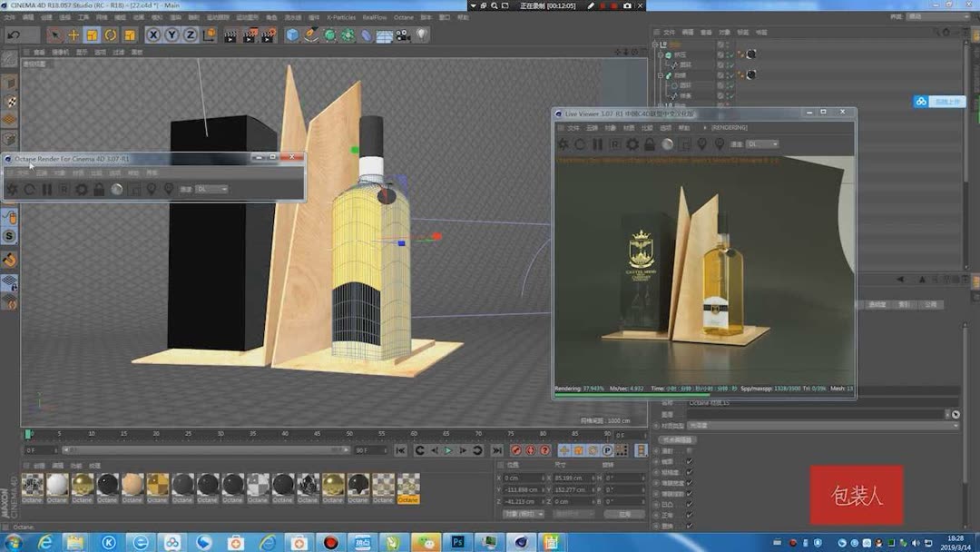980x552 pixels.
Task: Click the Apply button in the coordinates panel
Action: coord(624,514)
